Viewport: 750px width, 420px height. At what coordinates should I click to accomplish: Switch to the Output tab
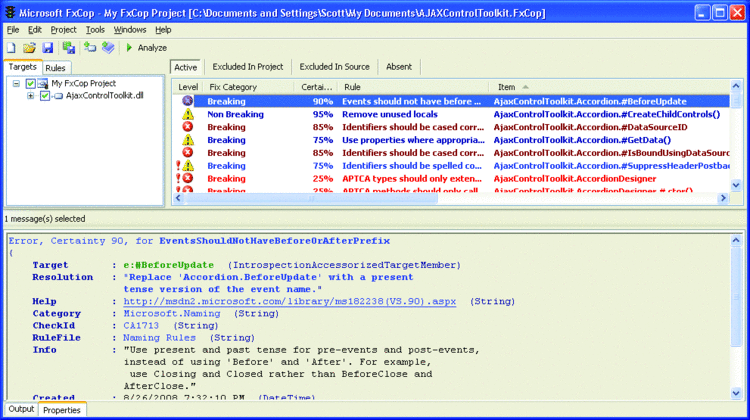[22, 409]
